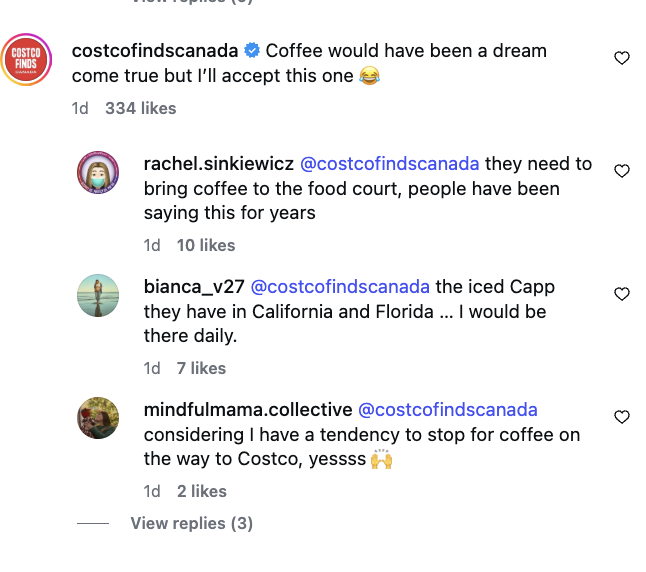Visit rachel.sinkiewicz's profile via username
This screenshot has width=646, height=572.
click(x=218, y=163)
